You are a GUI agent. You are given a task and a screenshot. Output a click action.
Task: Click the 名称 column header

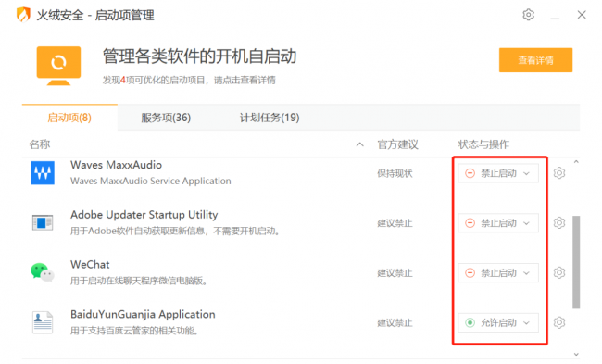click(x=40, y=144)
